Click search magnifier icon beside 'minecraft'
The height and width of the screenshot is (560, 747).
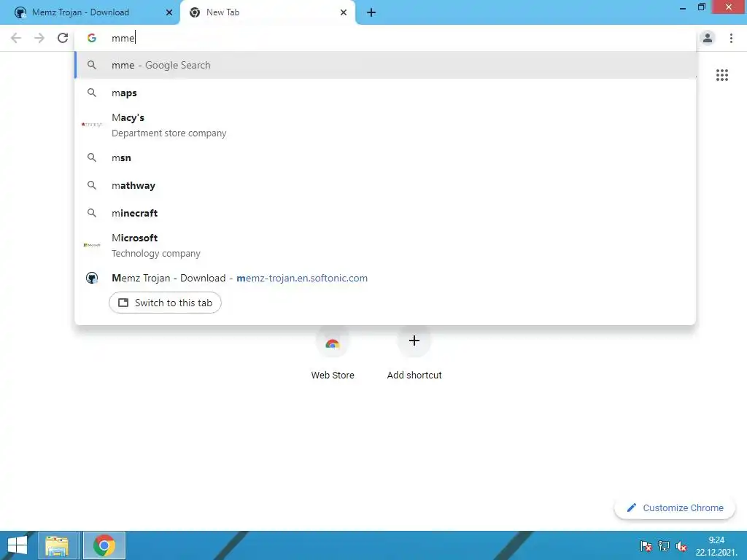pyautogui.click(x=92, y=213)
